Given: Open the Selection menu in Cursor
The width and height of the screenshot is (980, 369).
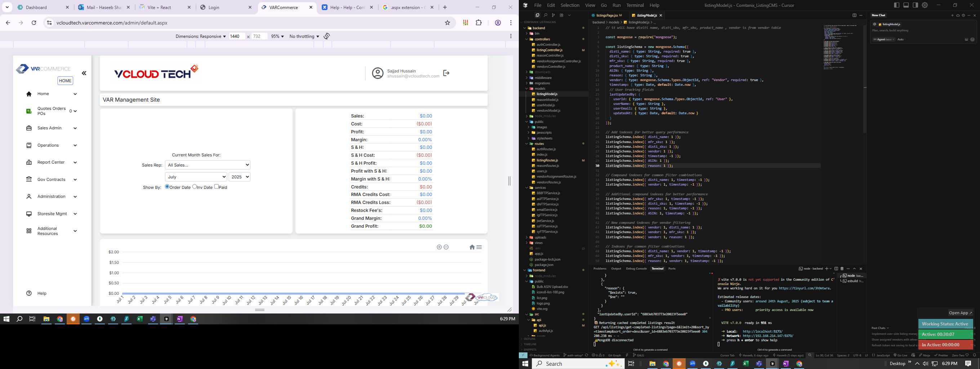Looking at the screenshot, I should [570, 5].
